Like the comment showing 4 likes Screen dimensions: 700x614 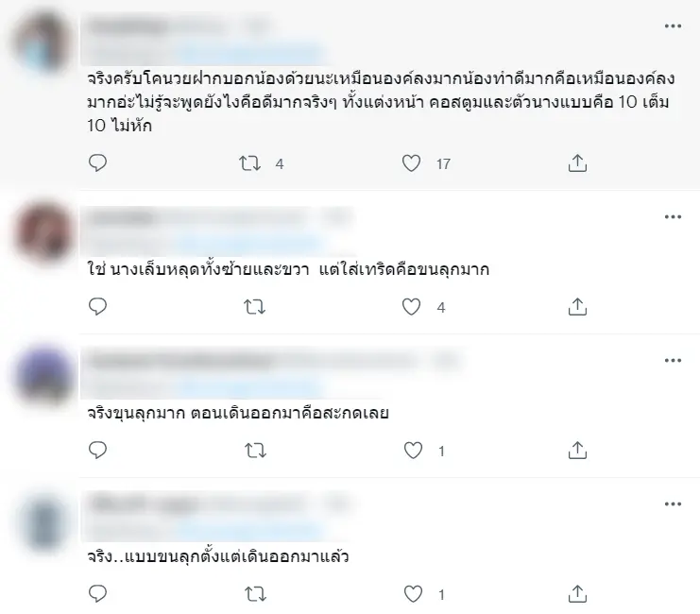point(411,307)
